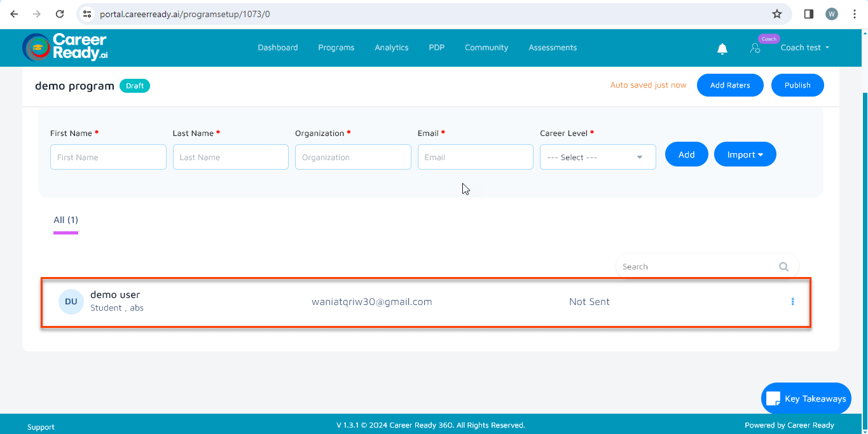Open browser side panel icon
The height and width of the screenshot is (434, 868).
(x=809, y=14)
